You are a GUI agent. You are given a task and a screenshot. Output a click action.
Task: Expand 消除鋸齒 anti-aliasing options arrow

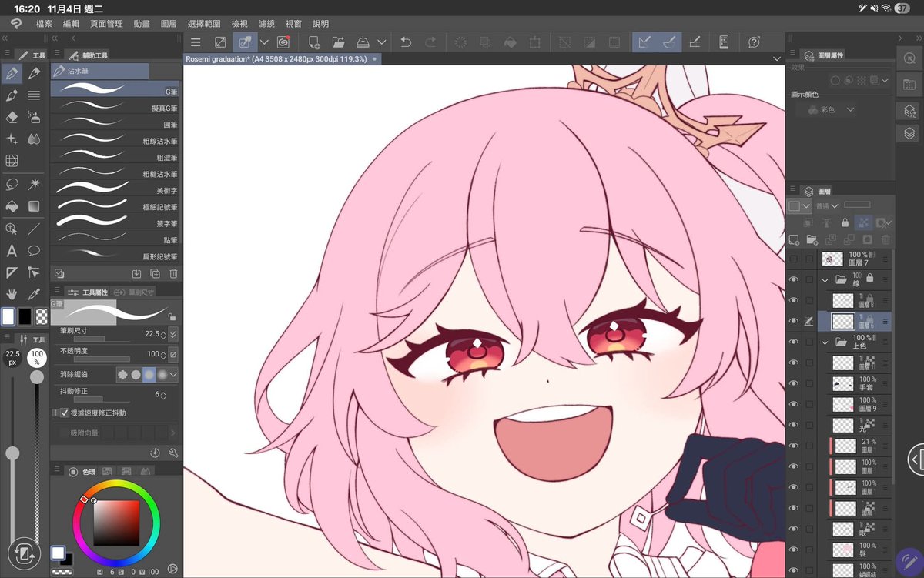click(x=174, y=374)
